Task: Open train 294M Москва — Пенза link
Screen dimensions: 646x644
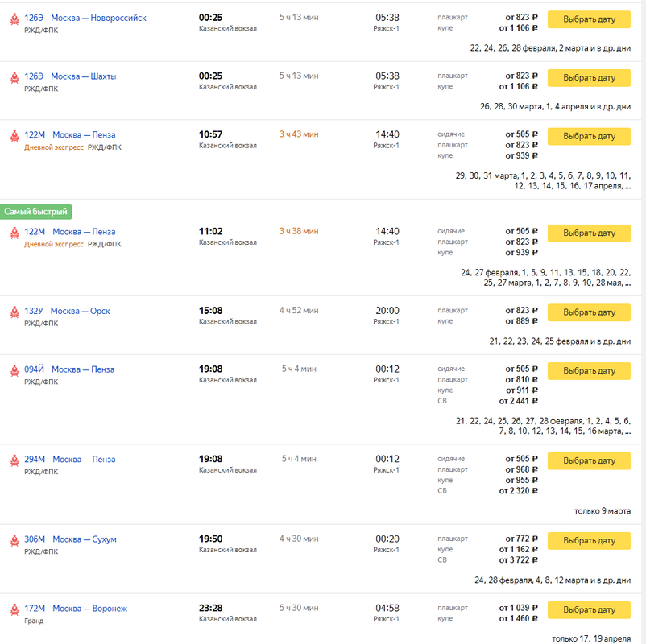Action: coord(69,459)
